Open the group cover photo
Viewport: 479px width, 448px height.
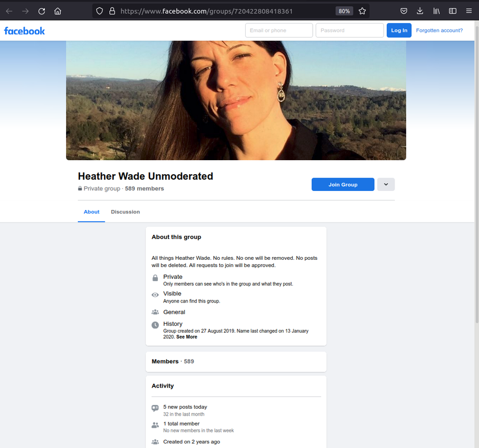[x=236, y=100]
